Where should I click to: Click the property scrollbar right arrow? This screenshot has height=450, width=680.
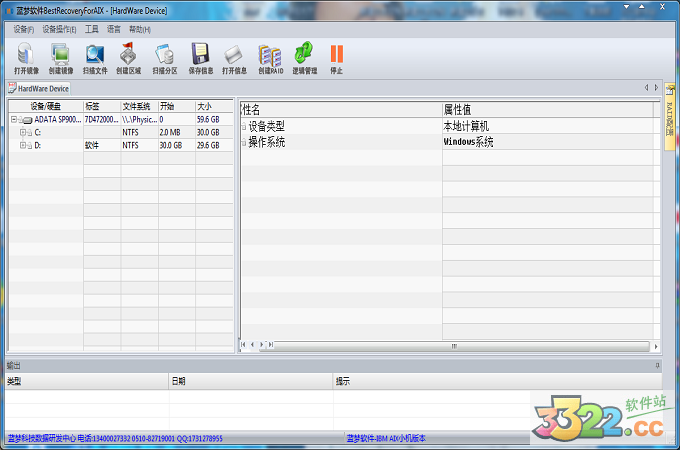coord(656,346)
